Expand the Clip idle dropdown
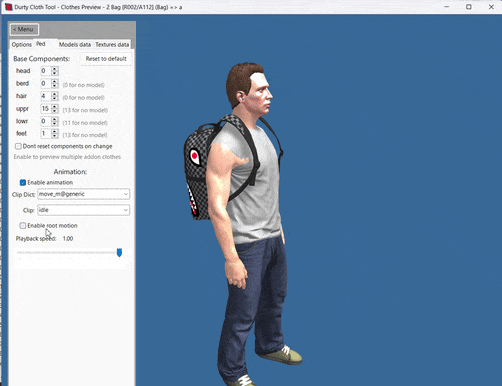 click(83, 210)
